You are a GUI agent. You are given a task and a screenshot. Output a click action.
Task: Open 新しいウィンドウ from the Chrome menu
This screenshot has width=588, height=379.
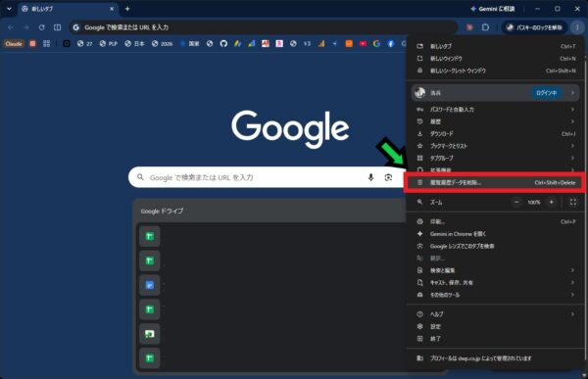tap(496, 59)
